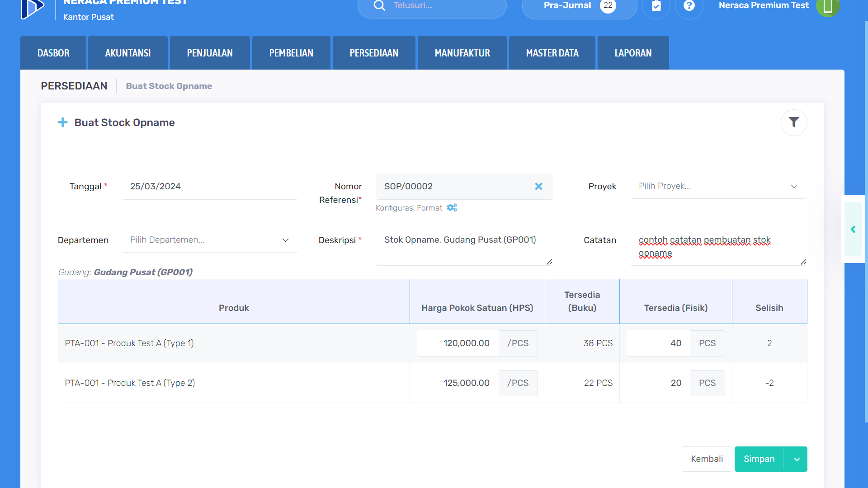The image size is (868, 488).
Task: Open the DASBOR tab
Action: tap(53, 53)
